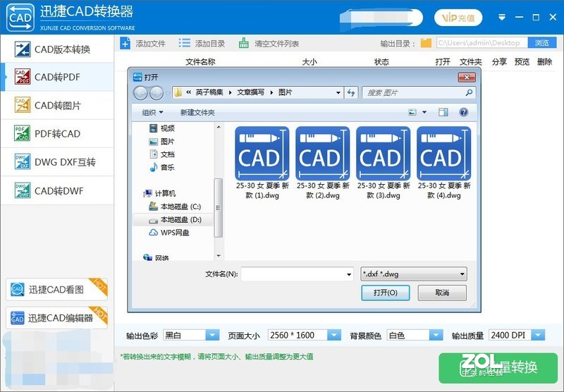
Task: Click 新建文件夹 in dialog toolbar
Action: pos(197,113)
